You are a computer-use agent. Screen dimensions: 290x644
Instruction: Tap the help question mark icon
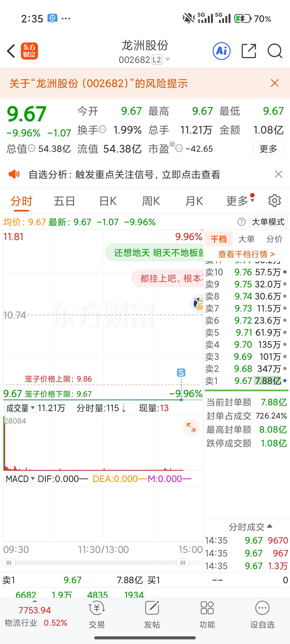coord(241,222)
